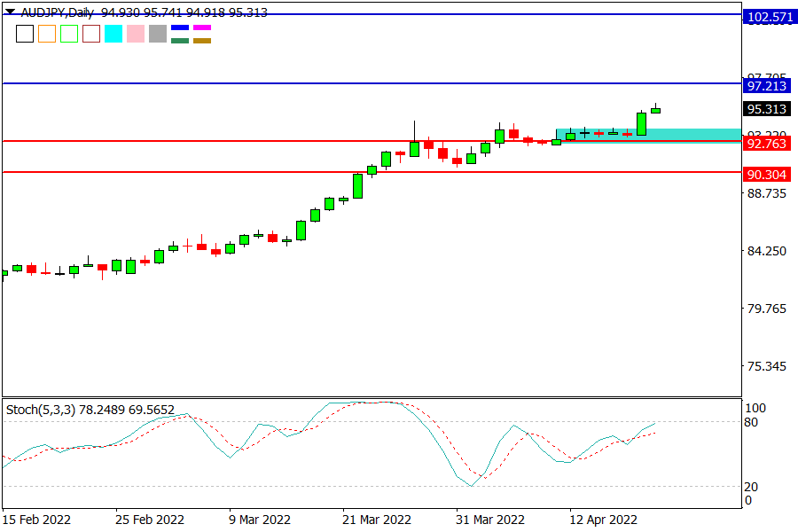Click the 90.304 red price label
Screen dimensions: 798x532
click(767, 175)
